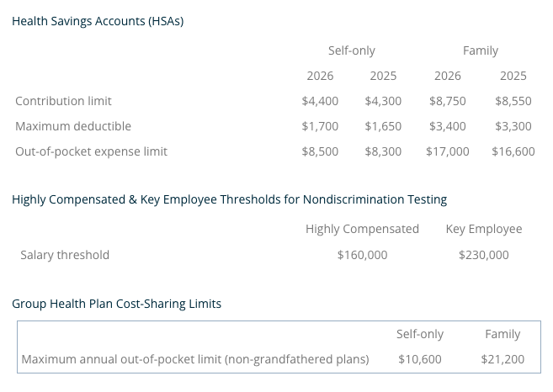This screenshot has width=553, height=392.
Task: Click the Maximum deductible row label
Action: point(73,126)
